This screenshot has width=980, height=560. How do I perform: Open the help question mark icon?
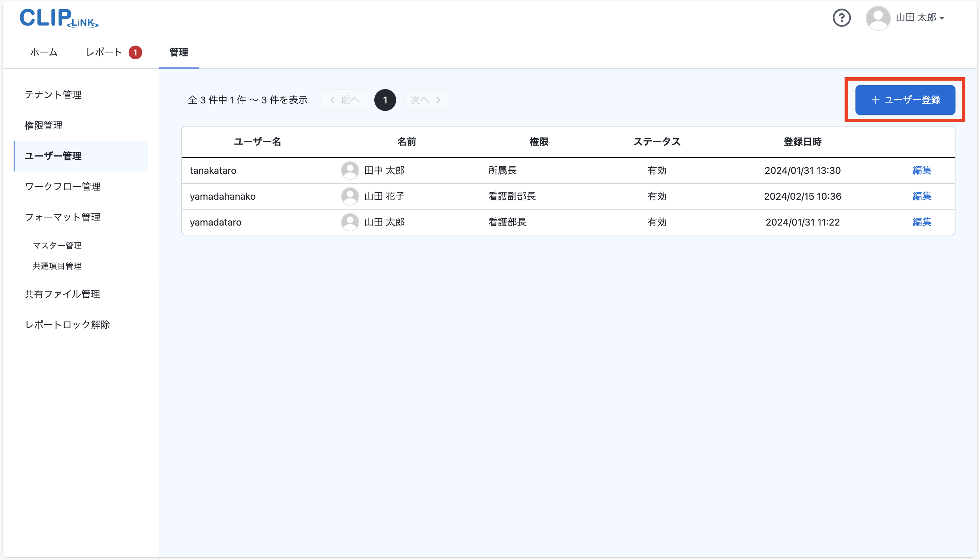pyautogui.click(x=842, y=18)
